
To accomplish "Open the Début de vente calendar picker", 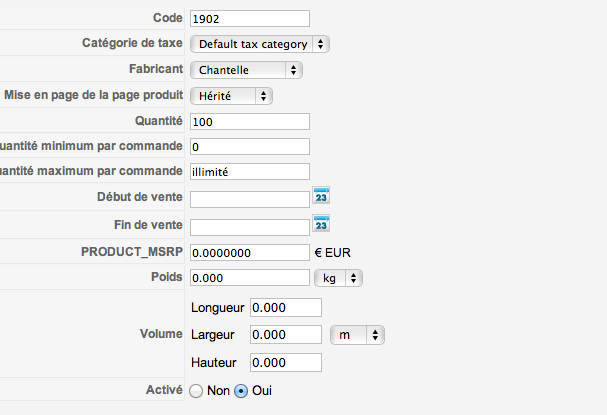I will (x=321, y=195).
